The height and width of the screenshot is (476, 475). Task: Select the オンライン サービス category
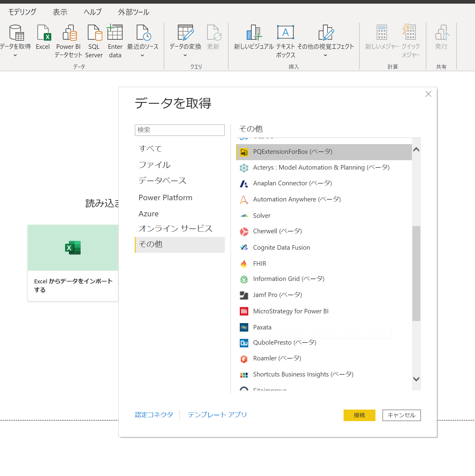coord(180,228)
